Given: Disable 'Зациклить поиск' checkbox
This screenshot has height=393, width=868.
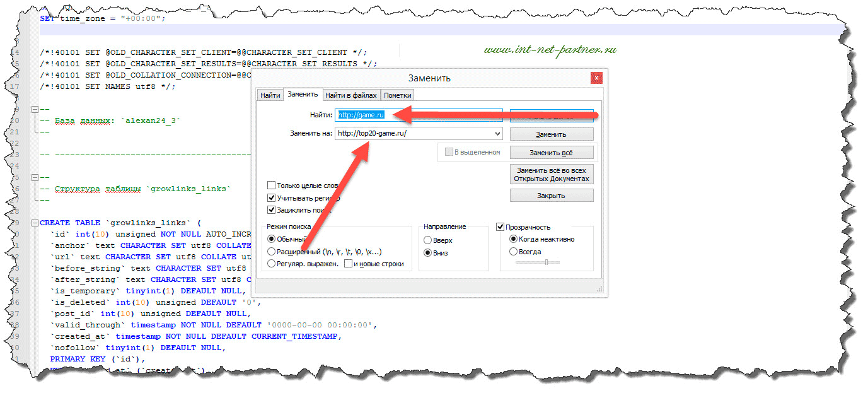Looking at the screenshot, I should pyautogui.click(x=272, y=209).
